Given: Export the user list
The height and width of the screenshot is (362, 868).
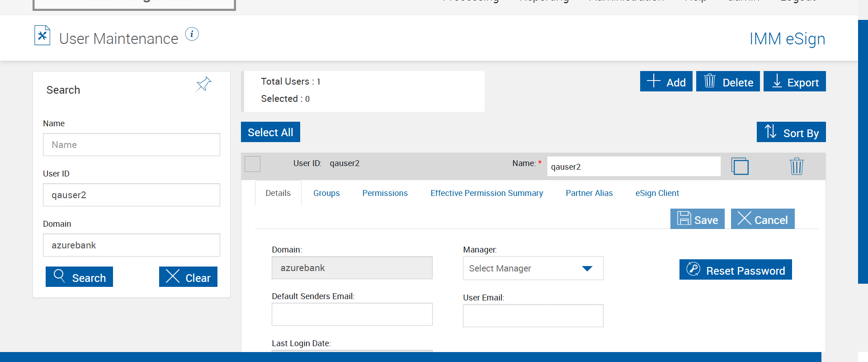Looking at the screenshot, I should click(x=794, y=81).
